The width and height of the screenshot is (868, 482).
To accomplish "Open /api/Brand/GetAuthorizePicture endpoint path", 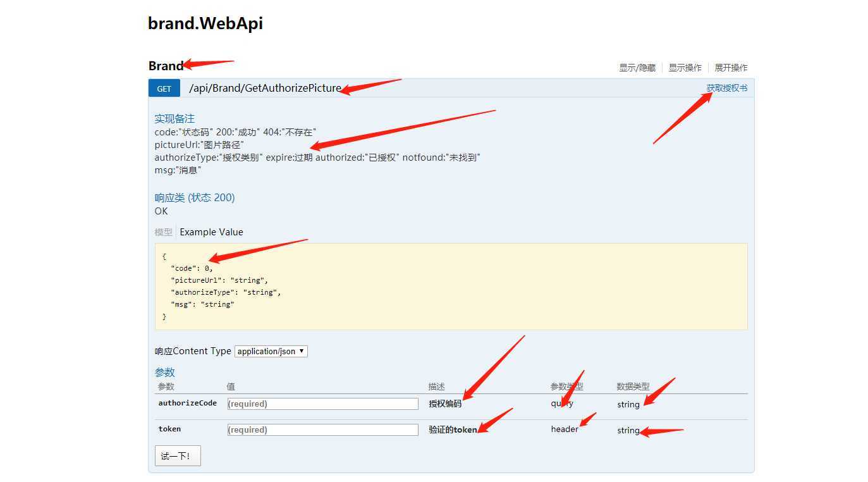I will pyautogui.click(x=265, y=88).
